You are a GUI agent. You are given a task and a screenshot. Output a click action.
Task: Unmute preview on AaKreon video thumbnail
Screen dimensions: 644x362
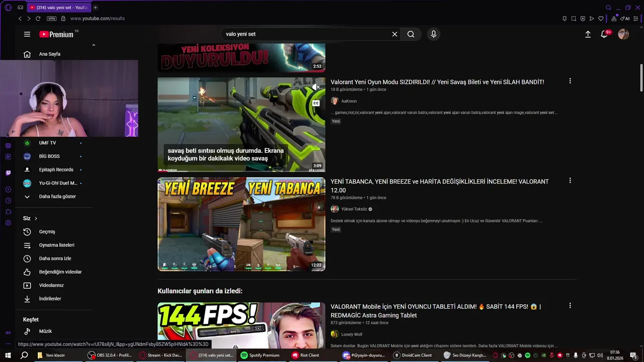pyautogui.click(x=316, y=87)
